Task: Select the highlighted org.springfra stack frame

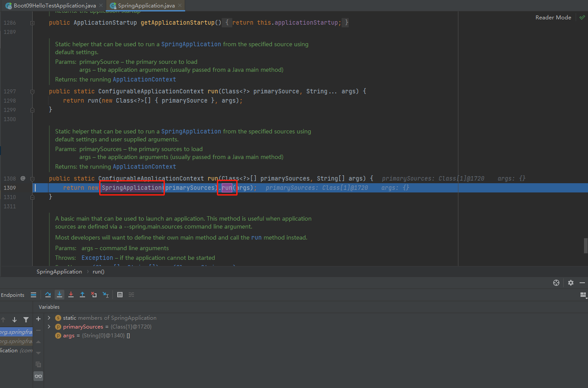Action: click(16, 333)
